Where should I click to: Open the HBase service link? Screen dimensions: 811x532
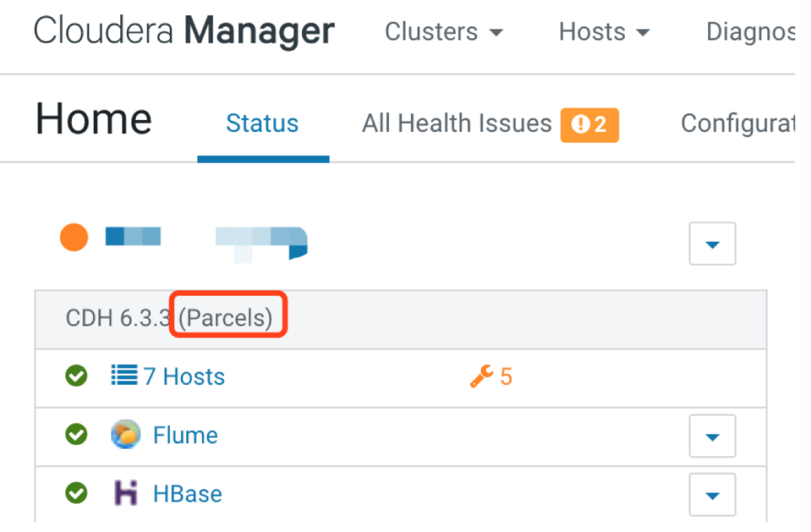click(188, 494)
